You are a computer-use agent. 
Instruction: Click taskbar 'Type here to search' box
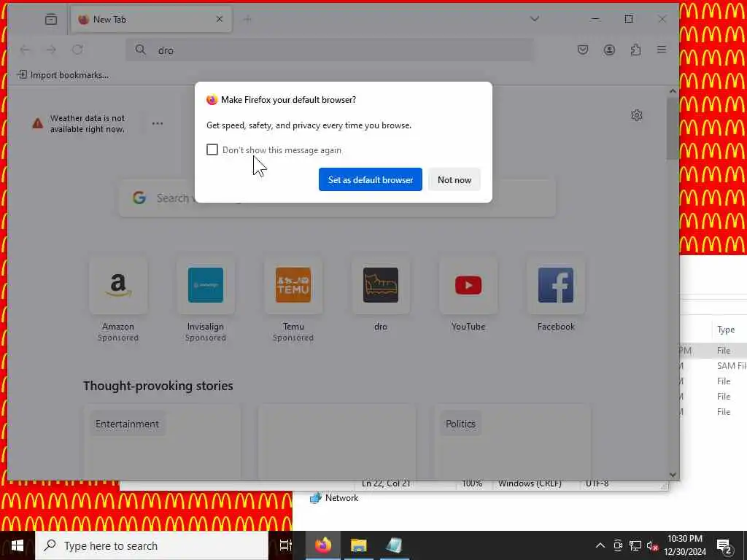[x=152, y=545]
